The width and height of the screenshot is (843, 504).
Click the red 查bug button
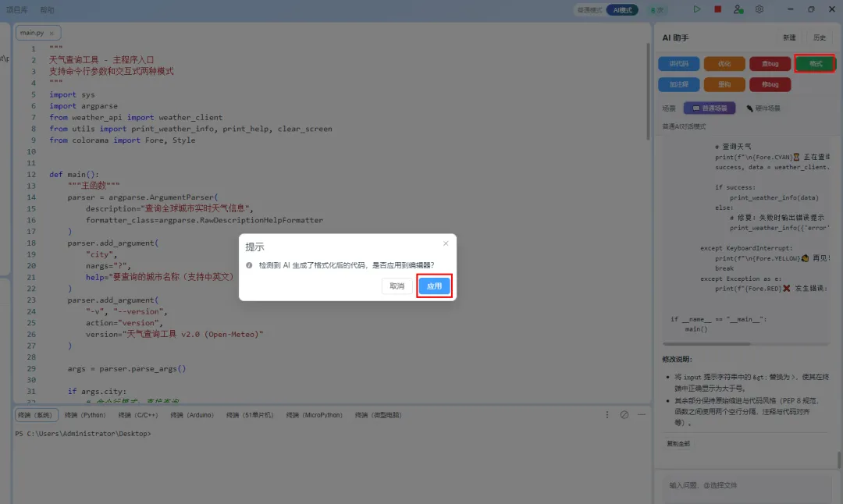(770, 63)
